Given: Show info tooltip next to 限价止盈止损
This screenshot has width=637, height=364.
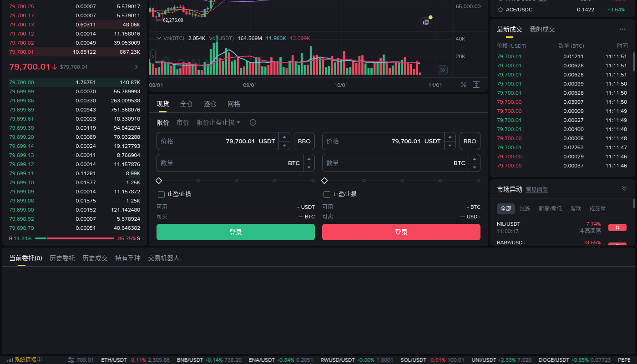Looking at the screenshot, I should [253, 122].
